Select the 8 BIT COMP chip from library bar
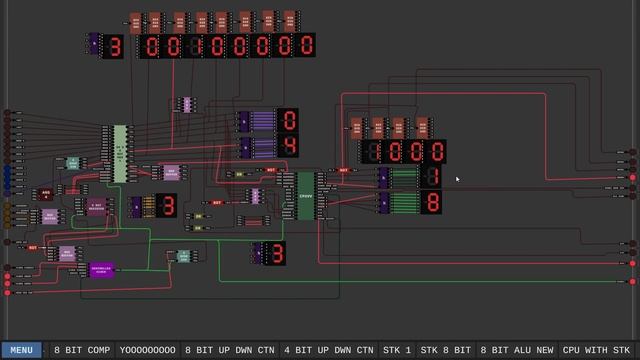This screenshot has height=360, width=640. pos(82,350)
